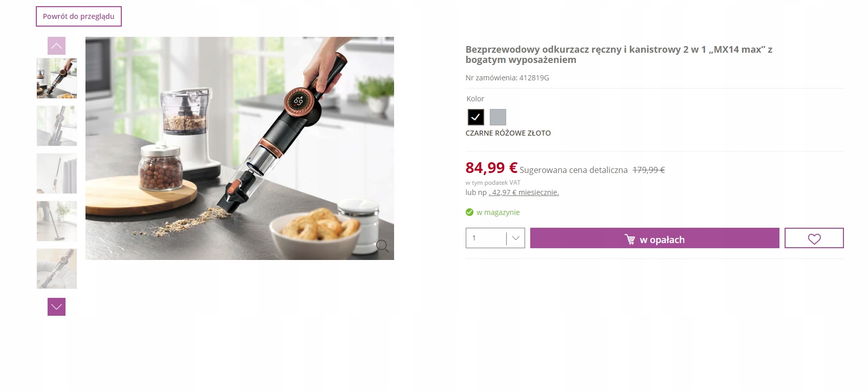Select fifth thumbnail of vacuum on sofa
868x391 pixels.
point(57,269)
